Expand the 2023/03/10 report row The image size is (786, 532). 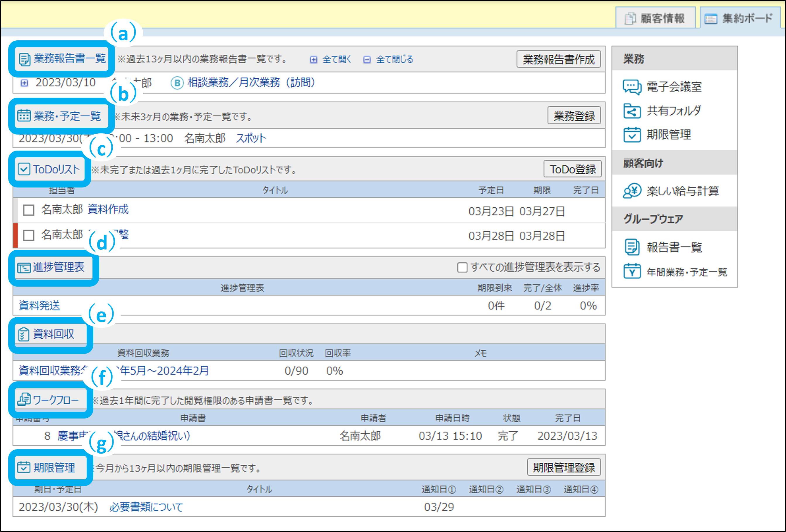(24, 83)
